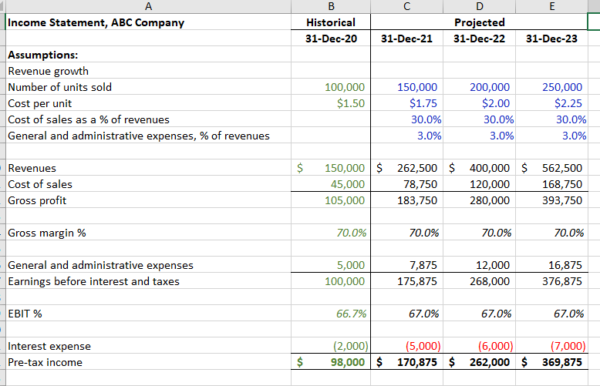The height and width of the screenshot is (386, 600).
Task: Click 'General and administrative expenses, % of revenues' label
Action: (x=139, y=136)
